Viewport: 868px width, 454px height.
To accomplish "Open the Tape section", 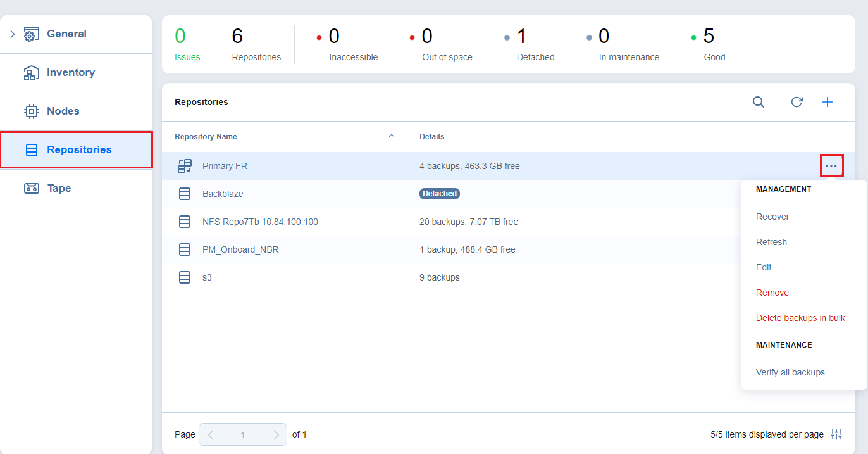I will click(x=58, y=189).
